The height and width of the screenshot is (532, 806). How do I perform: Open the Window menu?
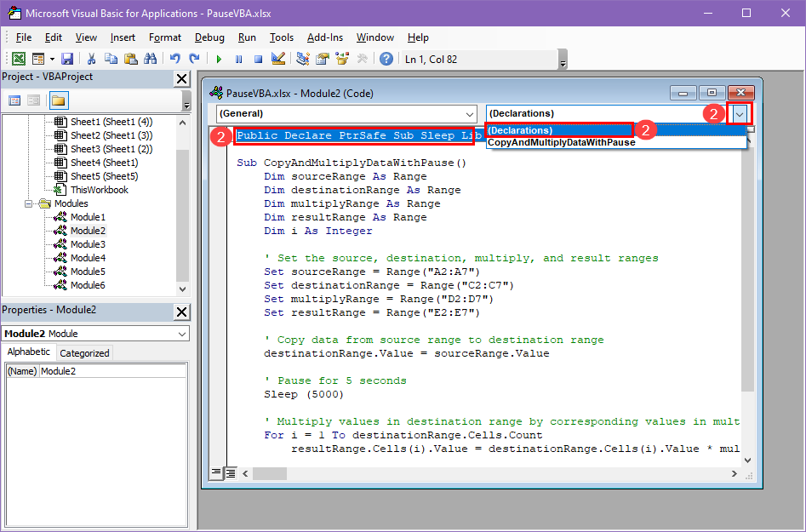pos(375,37)
